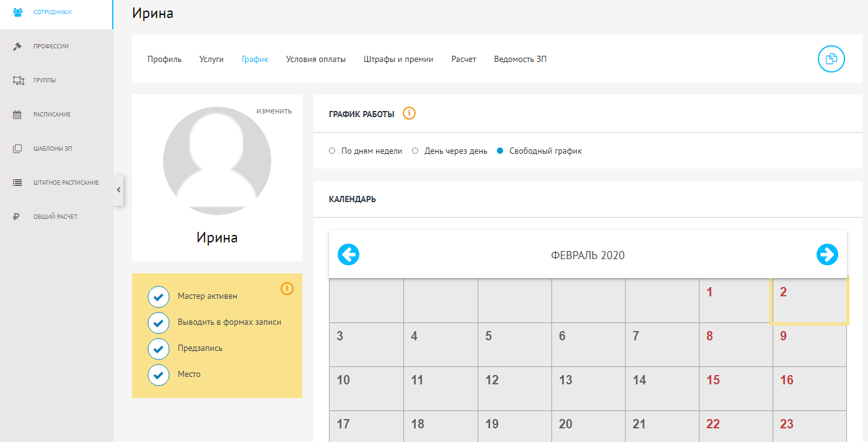Select February 22 in calendar

(736, 427)
